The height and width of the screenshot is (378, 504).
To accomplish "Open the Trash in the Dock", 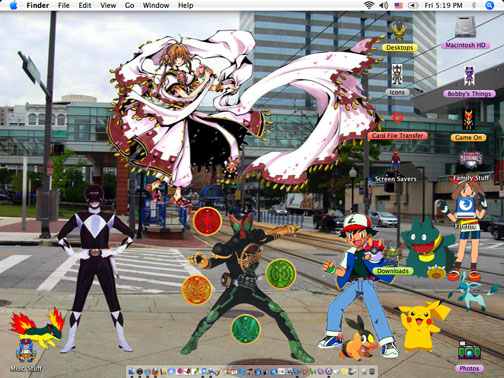I will click(x=372, y=371).
